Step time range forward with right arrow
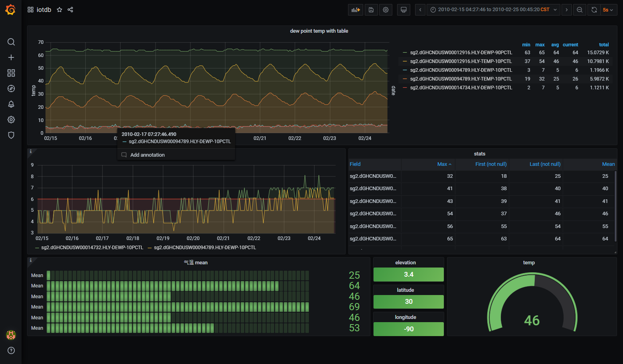The width and height of the screenshot is (623, 364). [566, 10]
